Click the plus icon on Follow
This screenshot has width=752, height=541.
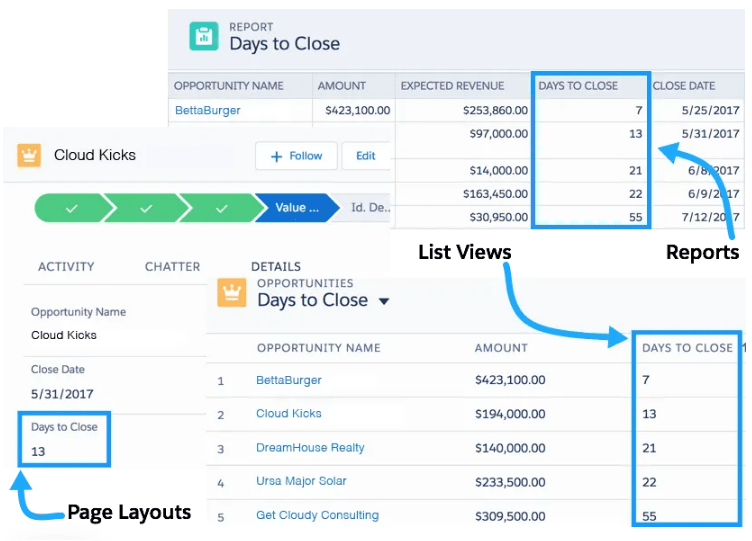276,156
